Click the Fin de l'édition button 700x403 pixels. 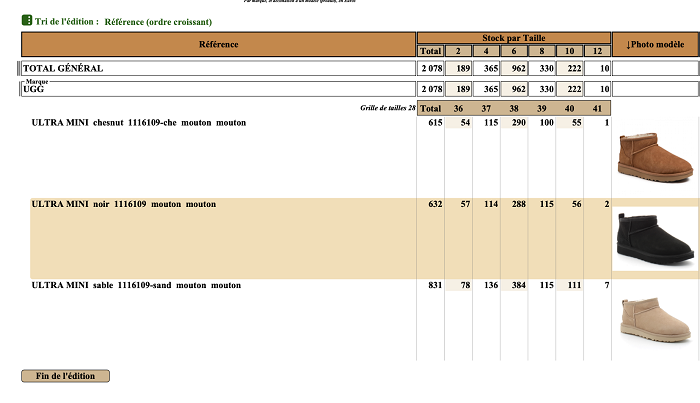pyautogui.click(x=65, y=376)
